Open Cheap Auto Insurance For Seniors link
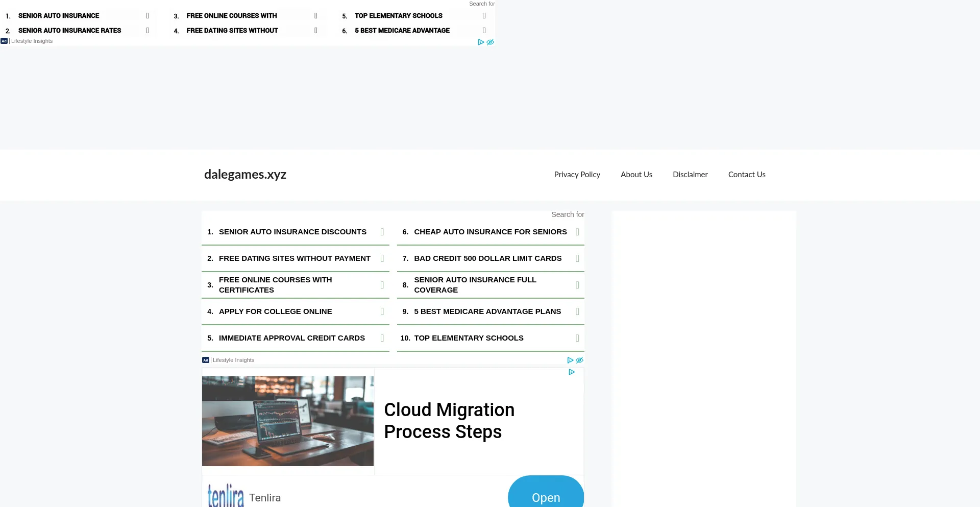 coord(491,232)
